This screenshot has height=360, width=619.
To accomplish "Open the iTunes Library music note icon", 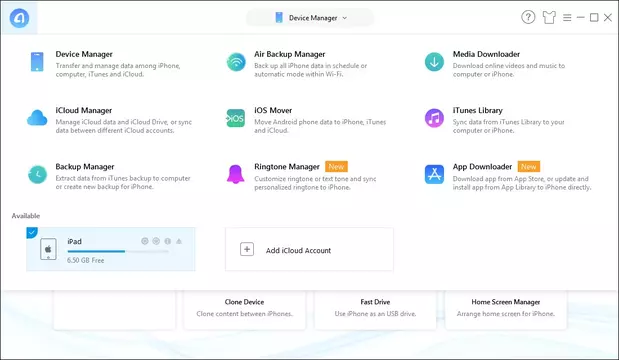I will pyautogui.click(x=434, y=118).
